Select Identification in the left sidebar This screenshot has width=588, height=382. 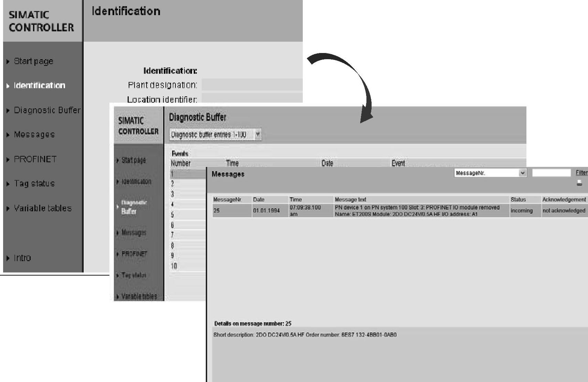pyautogui.click(x=39, y=85)
